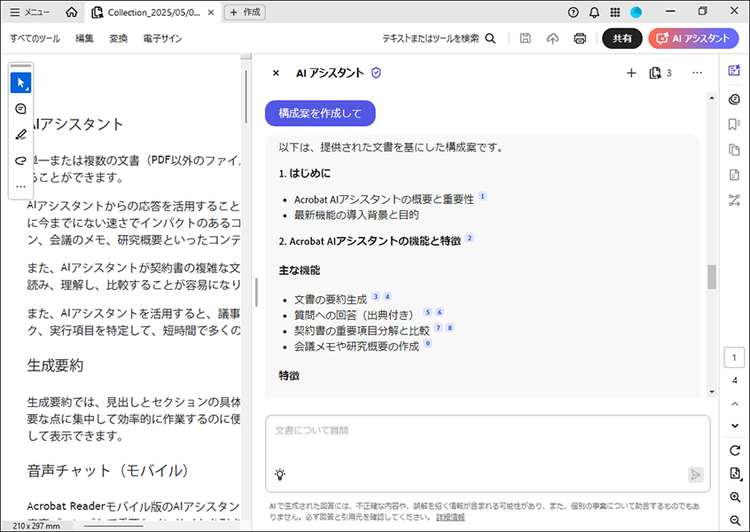Click AI chat scrollbar up arrow

pos(712,98)
